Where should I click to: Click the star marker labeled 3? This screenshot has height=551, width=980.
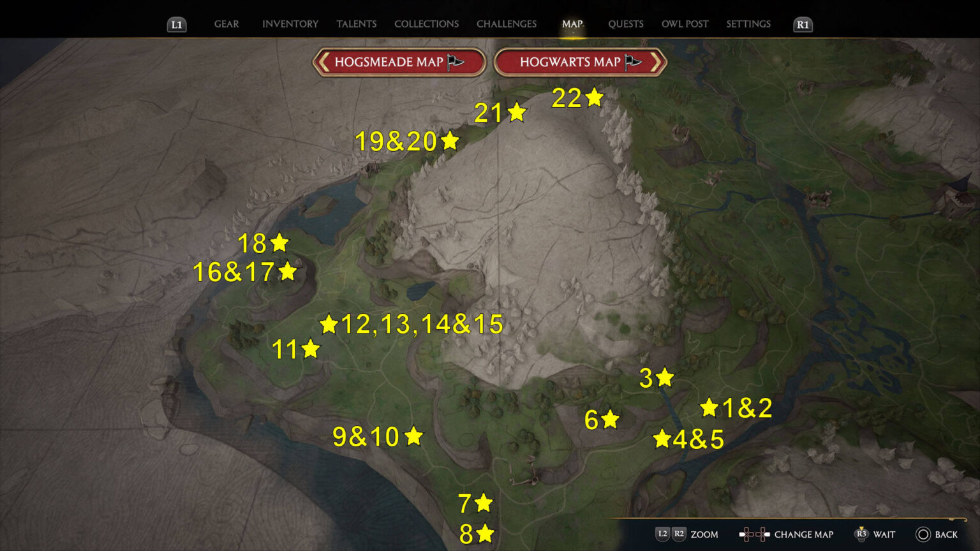665,378
